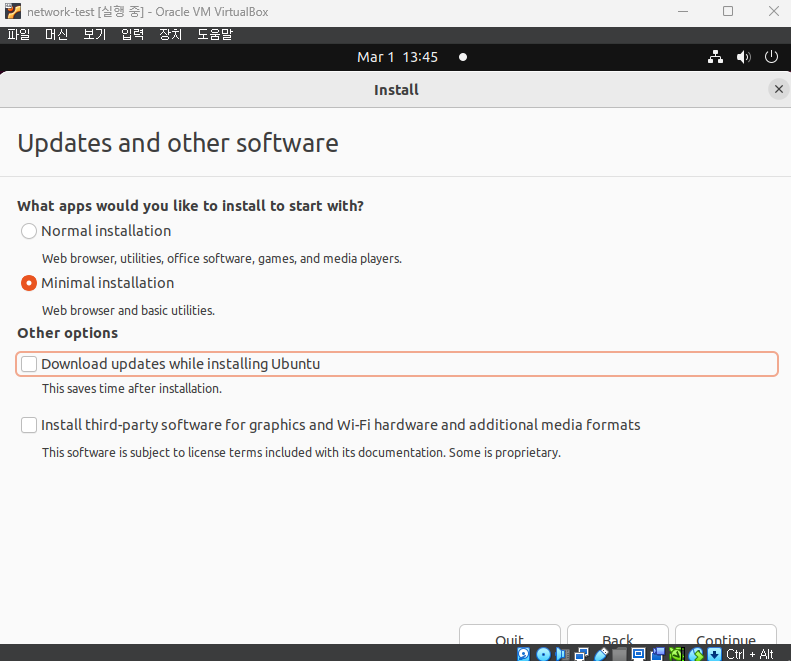Click the mouse integration status icon

(696, 654)
